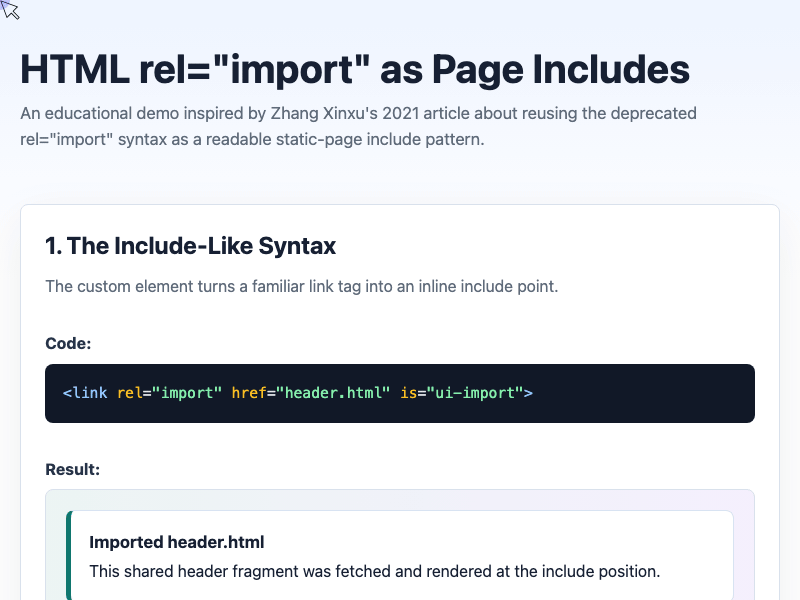Click the "ui-import" value in code
This screenshot has height=600, width=800.
475,393
